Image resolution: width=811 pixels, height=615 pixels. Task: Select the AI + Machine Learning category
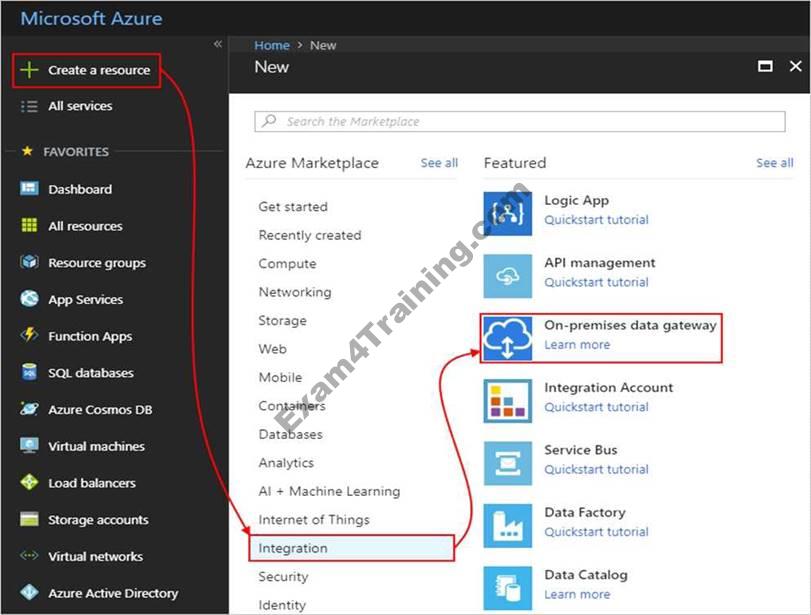(329, 491)
